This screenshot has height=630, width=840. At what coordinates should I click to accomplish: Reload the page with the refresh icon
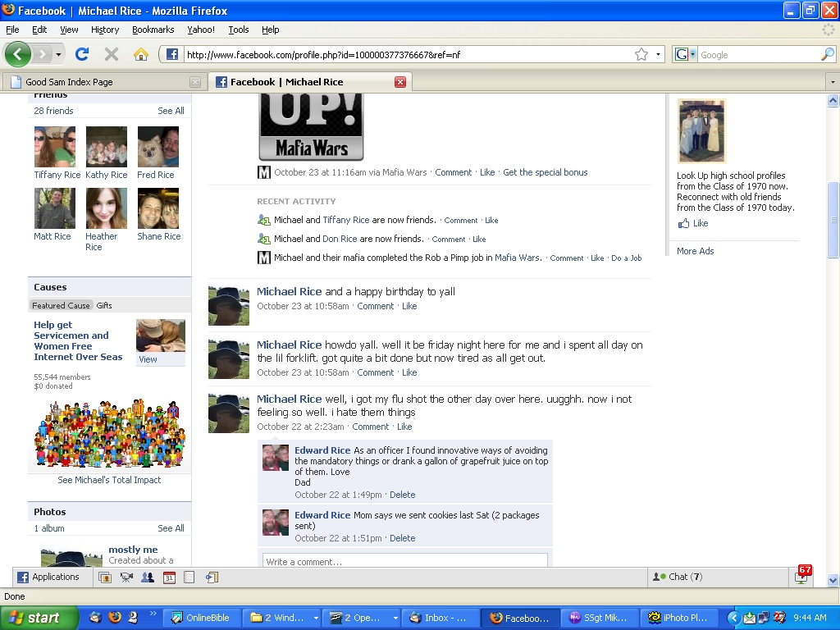point(82,54)
